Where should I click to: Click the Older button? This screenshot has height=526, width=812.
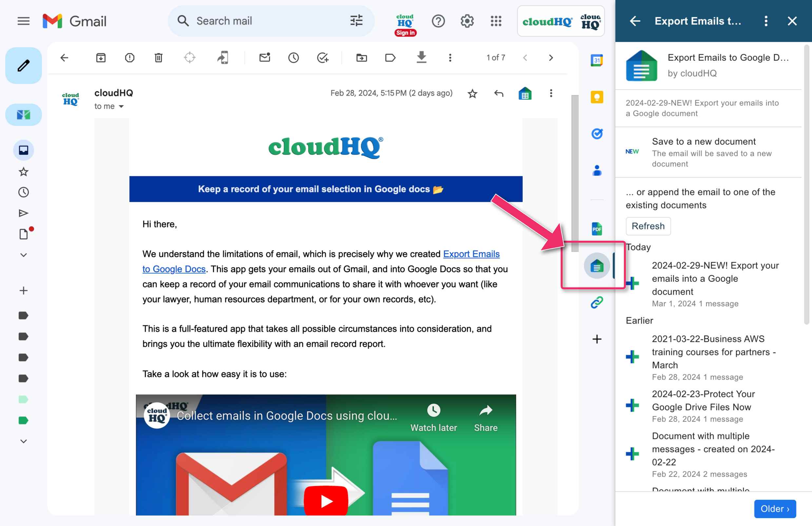(775, 509)
